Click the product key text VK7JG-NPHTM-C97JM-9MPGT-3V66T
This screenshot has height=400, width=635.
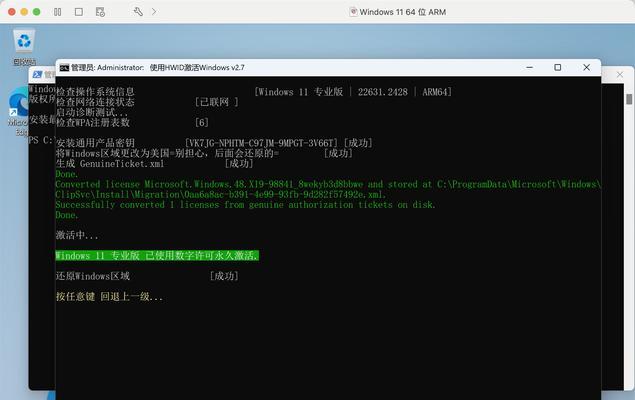tap(261, 143)
